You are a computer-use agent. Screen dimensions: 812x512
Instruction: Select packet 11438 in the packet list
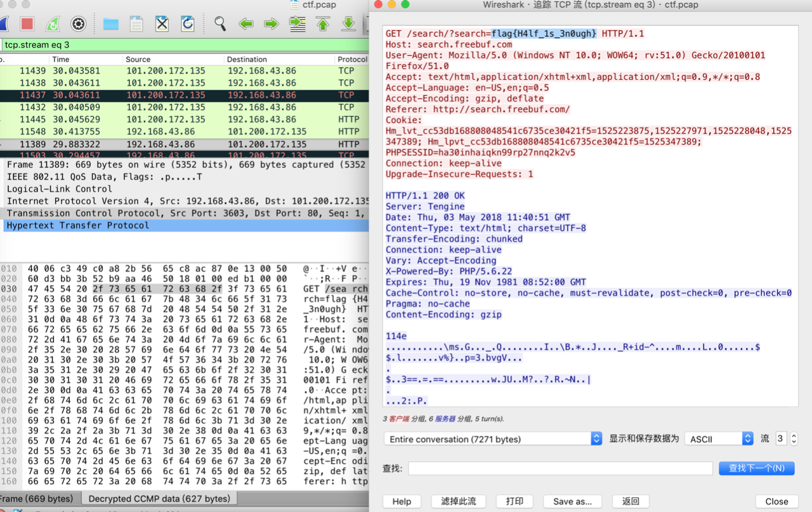pos(184,83)
